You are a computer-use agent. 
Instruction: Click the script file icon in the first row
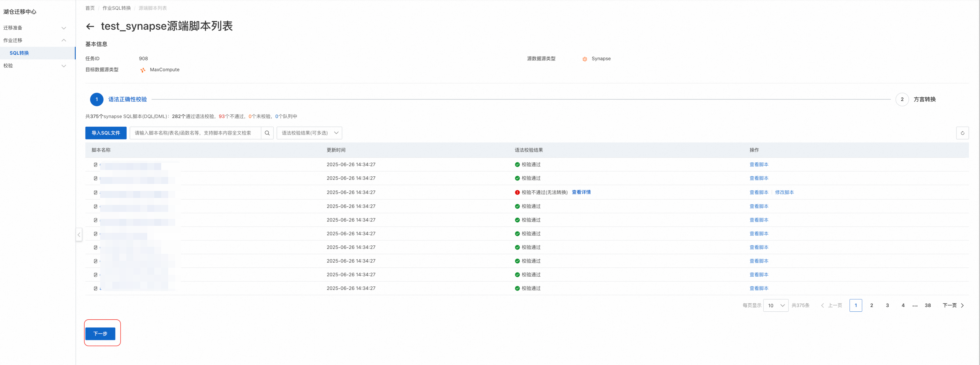(x=95, y=165)
